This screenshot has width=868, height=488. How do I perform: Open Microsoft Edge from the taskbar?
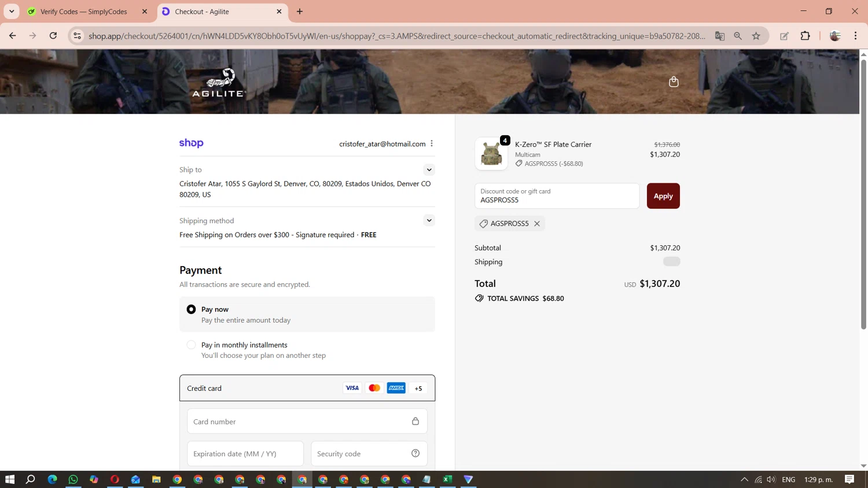click(x=52, y=479)
